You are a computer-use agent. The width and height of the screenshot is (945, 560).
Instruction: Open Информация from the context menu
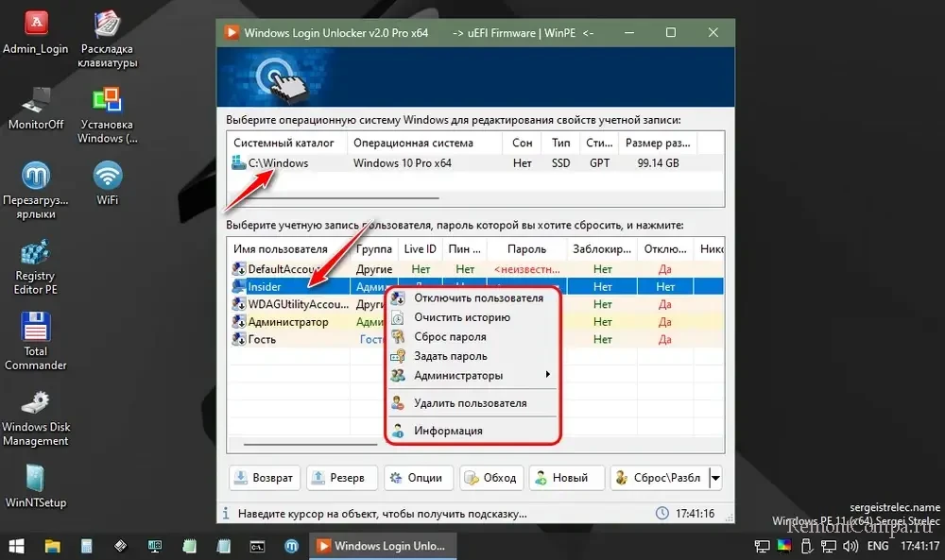[473, 431]
